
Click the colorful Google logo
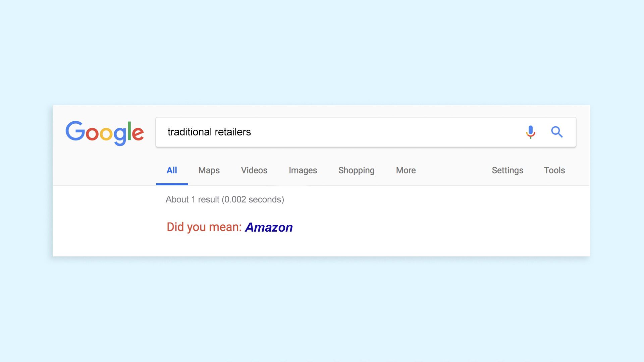pyautogui.click(x=104, y=132)
